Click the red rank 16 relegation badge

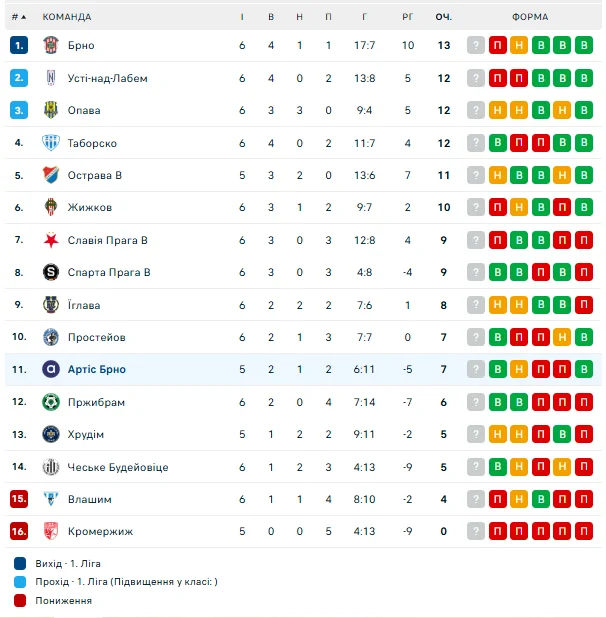[x=19, y=532]
